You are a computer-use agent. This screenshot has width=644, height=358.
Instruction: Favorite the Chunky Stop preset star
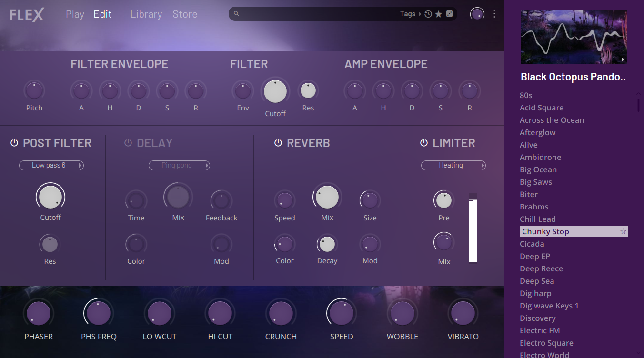[x=623, y=232]
